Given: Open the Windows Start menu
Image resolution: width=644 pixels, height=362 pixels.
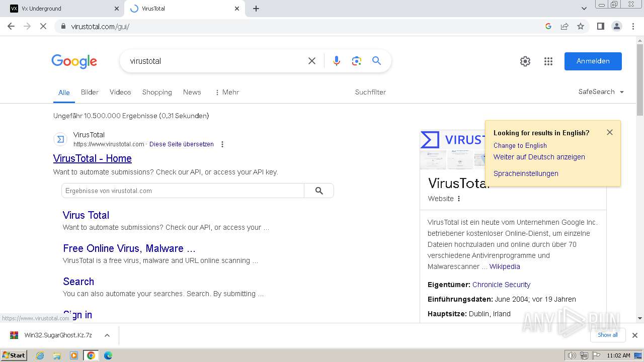Looking at the screenshot, I should click(14, 355).
